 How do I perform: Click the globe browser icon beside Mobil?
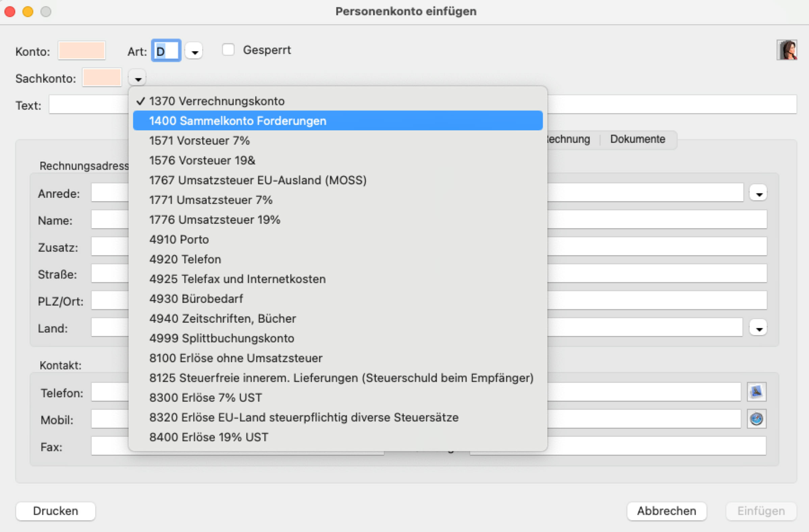click(756, 419)
